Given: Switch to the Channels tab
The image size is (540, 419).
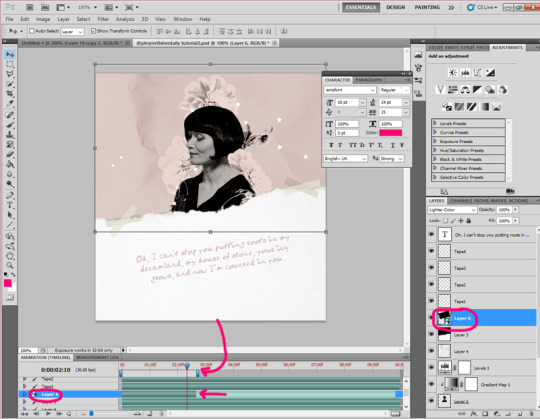Looking at the screenshot, I should (x=460, y=200).
